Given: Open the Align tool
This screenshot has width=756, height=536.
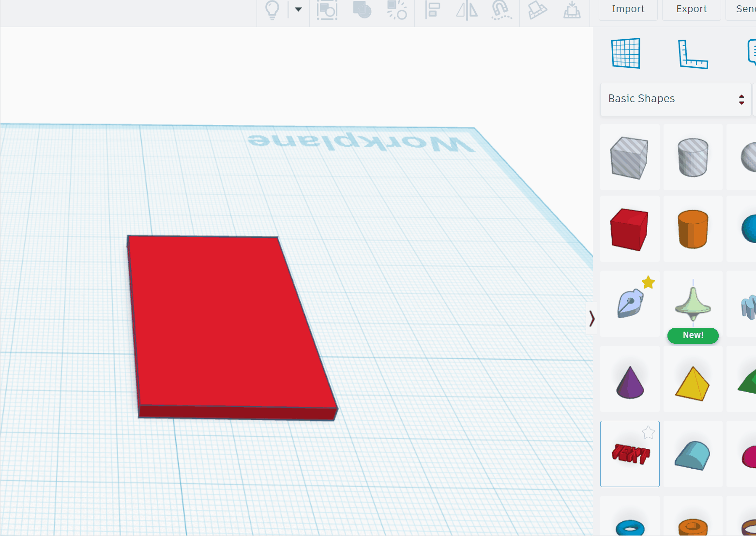Looking at the screenshot, I should click(432, 10).
